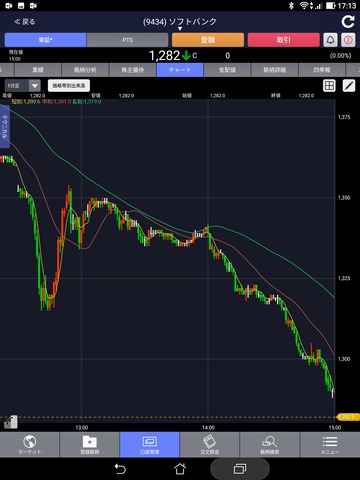Tap the 1,350 price axis label
This screenshot has height=480, width=360.
point(344,198)
